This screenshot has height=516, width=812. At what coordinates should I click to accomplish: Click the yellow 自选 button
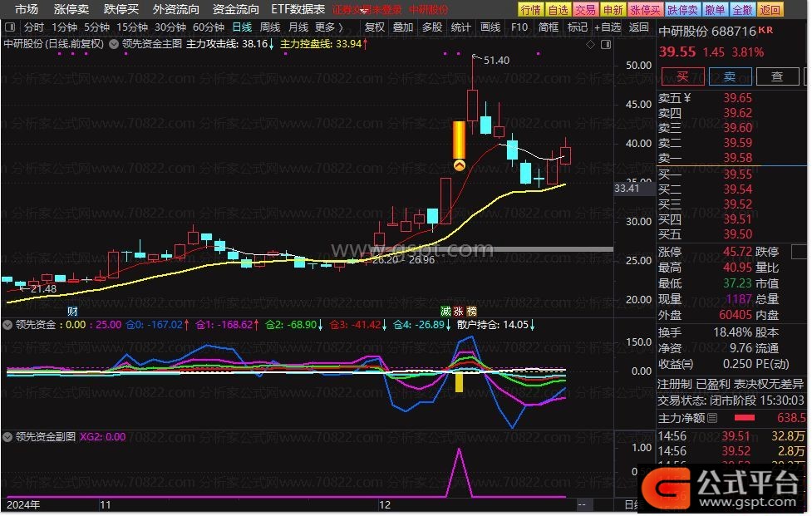click(559, 9)
